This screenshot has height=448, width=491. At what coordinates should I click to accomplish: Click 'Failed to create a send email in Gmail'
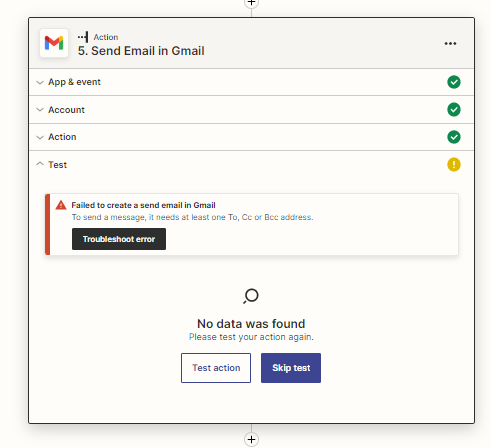(143, 205)
